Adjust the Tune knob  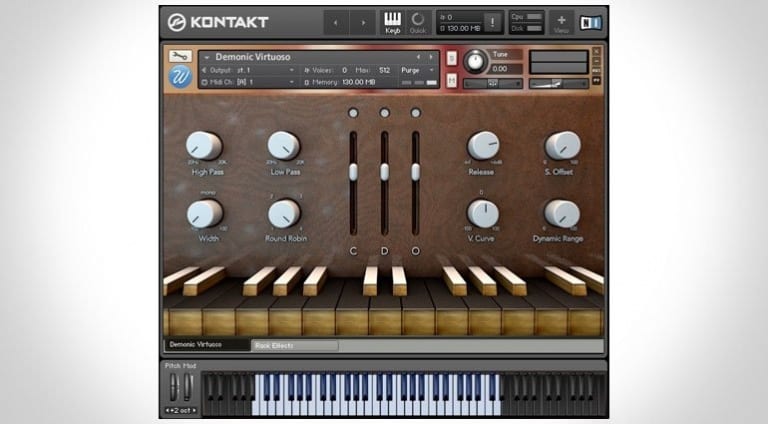(475, 61)
